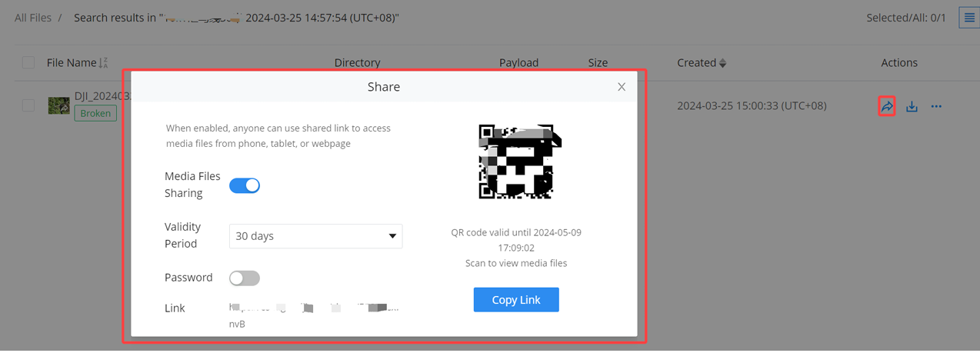Go to All Files breadcrumb
The width and height of the screenshot is (980, 353).
(x=33, y=17)
